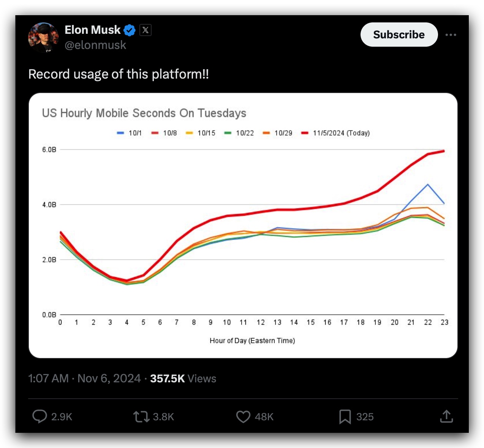The image size is (484, 448).
Task: Click the 3.8K reposts count
Action: [163, 417]
